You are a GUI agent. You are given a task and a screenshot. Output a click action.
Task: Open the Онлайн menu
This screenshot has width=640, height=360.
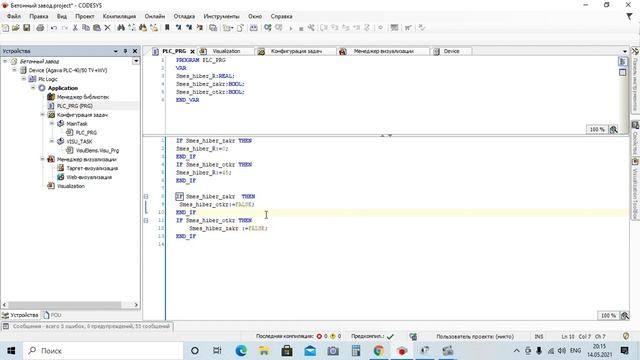tap(155, 16)
